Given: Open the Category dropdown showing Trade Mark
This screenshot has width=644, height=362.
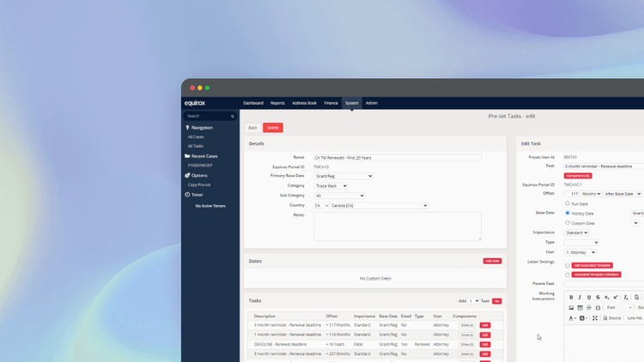Looking at the screenshot, I should tap(331, 186).
